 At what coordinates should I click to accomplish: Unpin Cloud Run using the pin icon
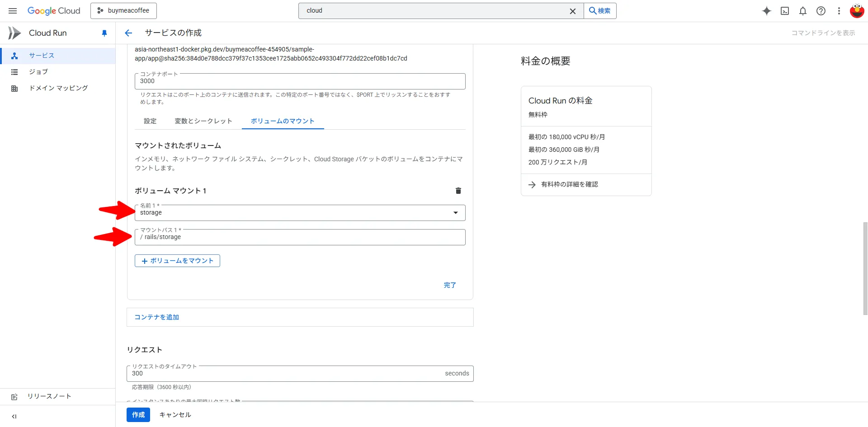point(104,33)
